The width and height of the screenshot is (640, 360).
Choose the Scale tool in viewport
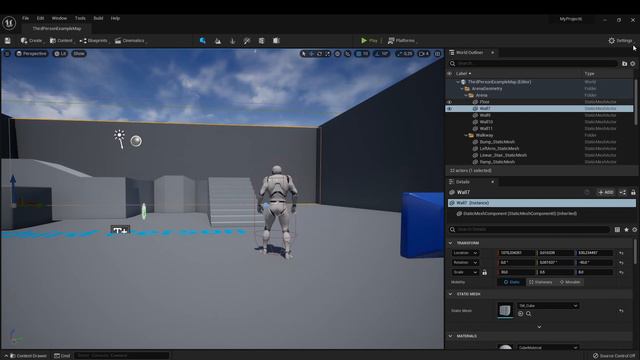(x=327, y=53)
